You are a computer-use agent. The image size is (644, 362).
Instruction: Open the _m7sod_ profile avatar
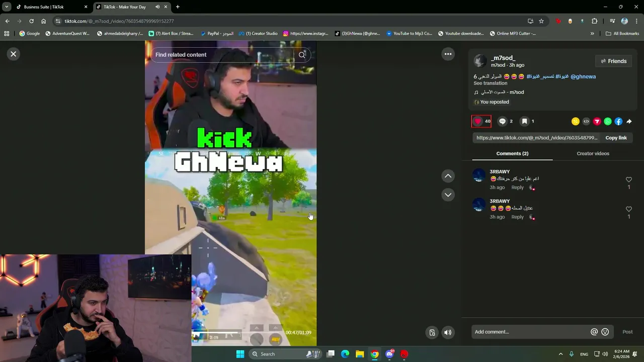coord(480,61)
